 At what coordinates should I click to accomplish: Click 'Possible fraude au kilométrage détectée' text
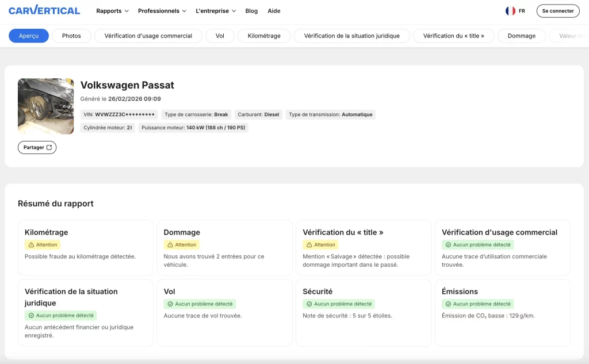80,256
